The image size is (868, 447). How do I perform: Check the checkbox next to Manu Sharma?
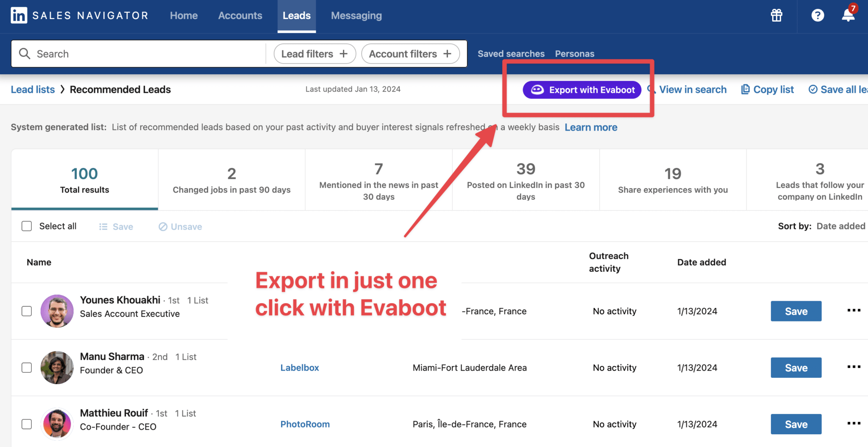click(x=26, y=368)
